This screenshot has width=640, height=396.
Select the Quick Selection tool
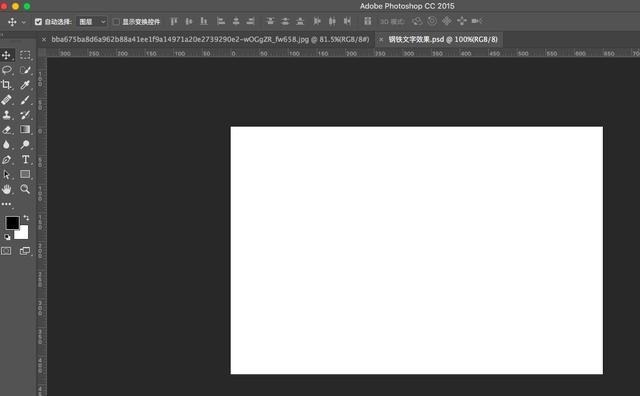[x=25, y=70]
